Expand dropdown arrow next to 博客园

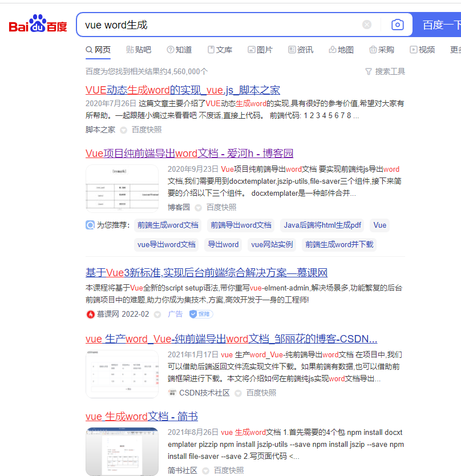(x=198, y=208)
